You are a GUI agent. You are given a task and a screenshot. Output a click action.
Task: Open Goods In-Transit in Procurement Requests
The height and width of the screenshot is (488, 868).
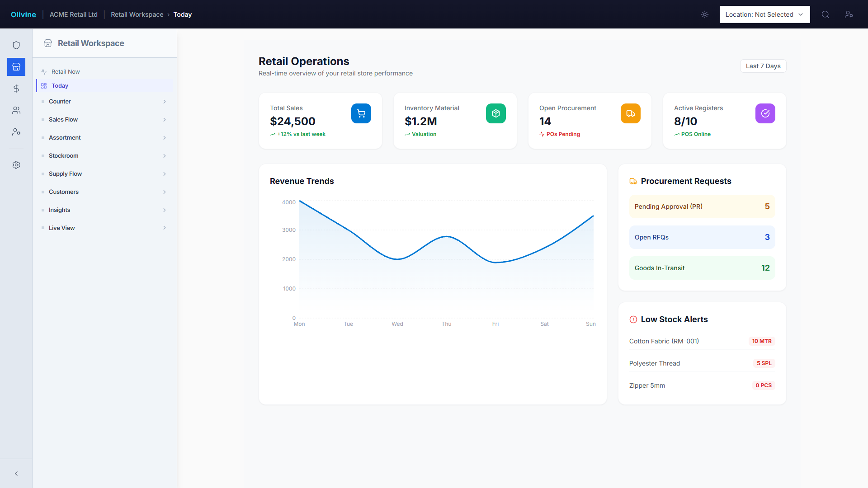[x=702, y=267]
